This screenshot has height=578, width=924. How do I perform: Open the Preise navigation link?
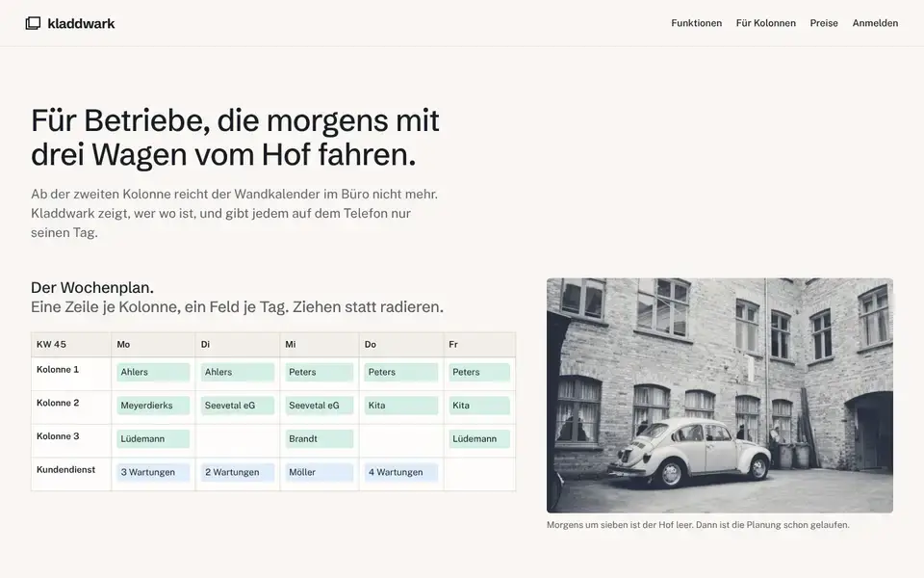[x=823, y=23]
